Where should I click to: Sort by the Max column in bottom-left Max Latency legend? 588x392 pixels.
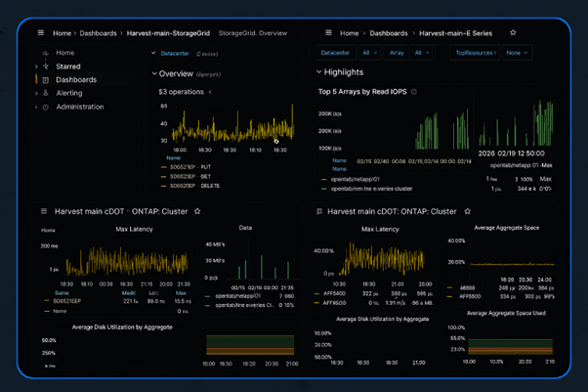point(181,293)
